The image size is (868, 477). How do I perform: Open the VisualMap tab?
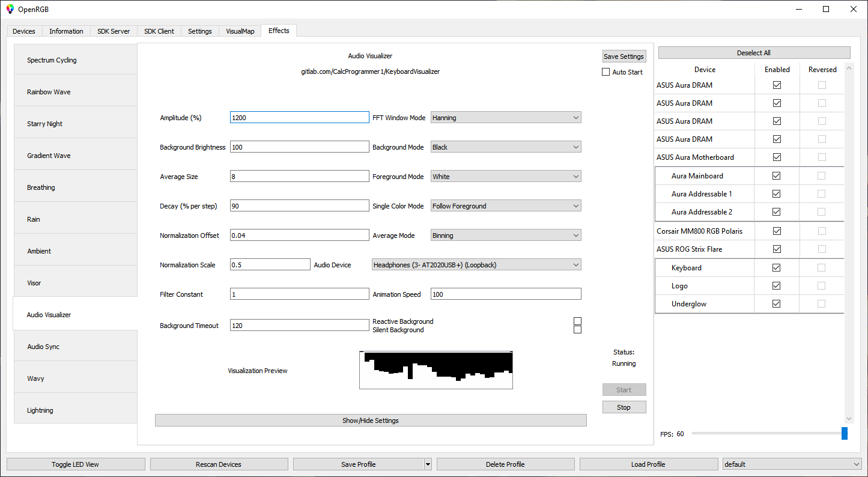[x=240, y=31]
